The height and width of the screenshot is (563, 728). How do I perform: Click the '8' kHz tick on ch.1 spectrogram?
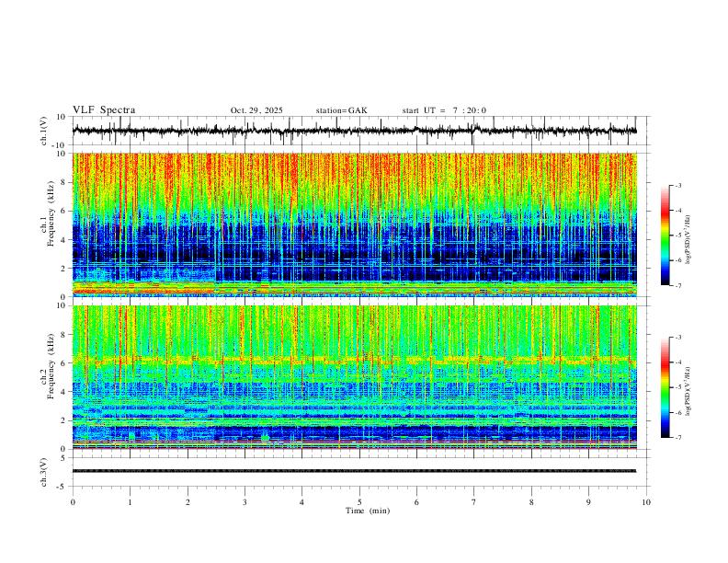coord(65,182)
